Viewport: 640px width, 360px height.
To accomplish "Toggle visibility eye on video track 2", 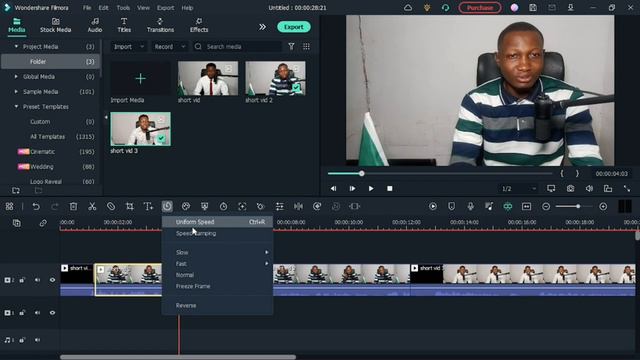I will pos(52,280).
